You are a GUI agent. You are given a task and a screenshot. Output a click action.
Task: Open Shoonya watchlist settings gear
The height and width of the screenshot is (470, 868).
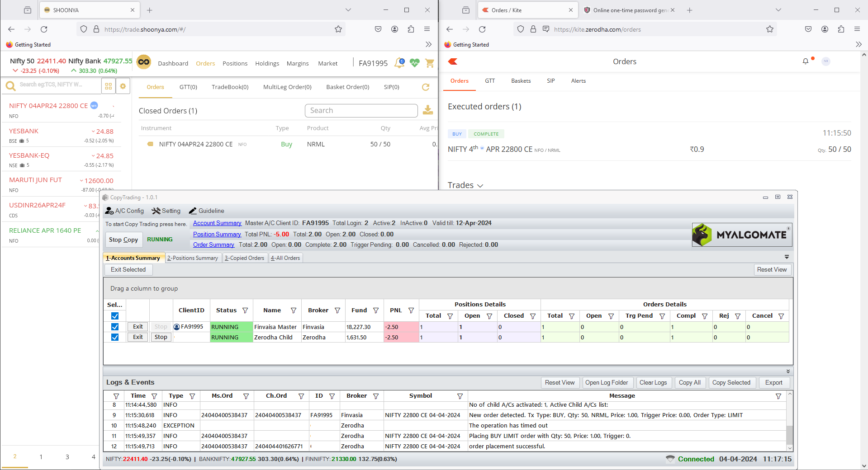(x=123, y=86)
